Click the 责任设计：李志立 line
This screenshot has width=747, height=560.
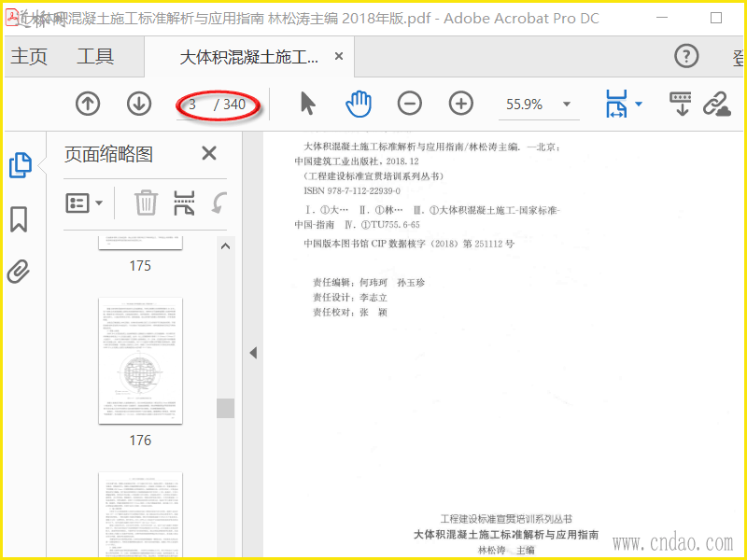click(349, 298)
